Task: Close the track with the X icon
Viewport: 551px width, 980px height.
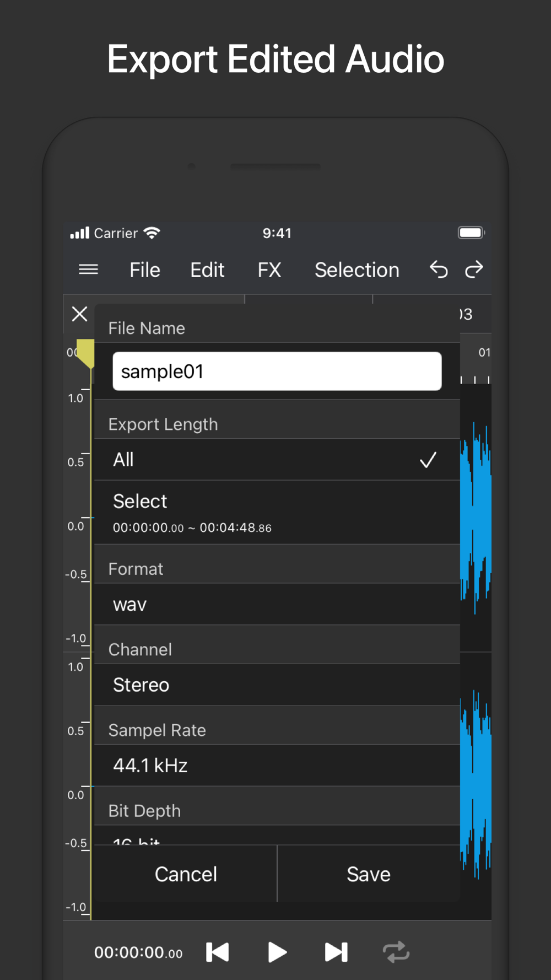Action: pos(80,314)
